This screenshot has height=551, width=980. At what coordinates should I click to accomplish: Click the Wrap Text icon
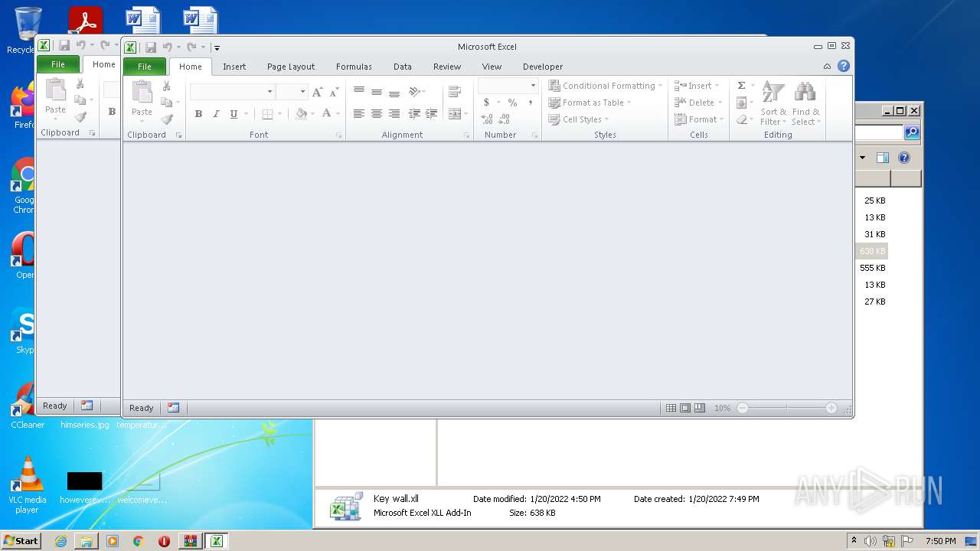[455, 92]
